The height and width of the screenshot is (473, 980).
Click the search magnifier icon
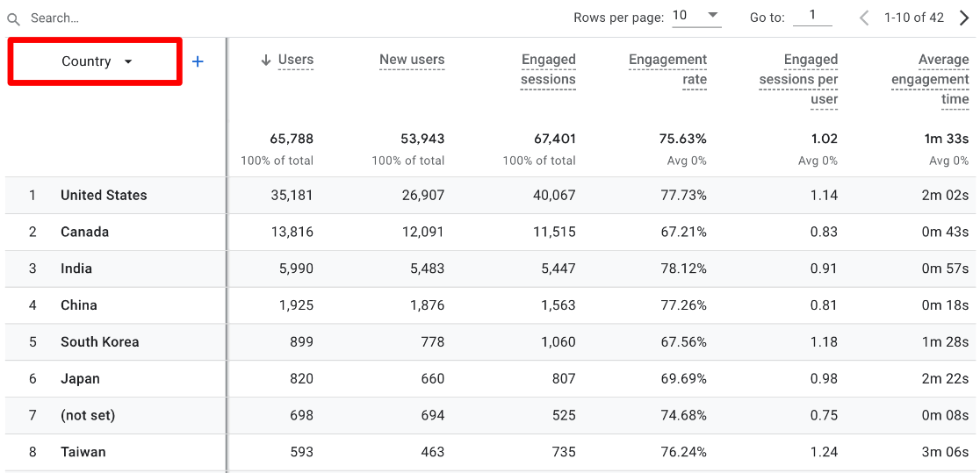point(13,18)
